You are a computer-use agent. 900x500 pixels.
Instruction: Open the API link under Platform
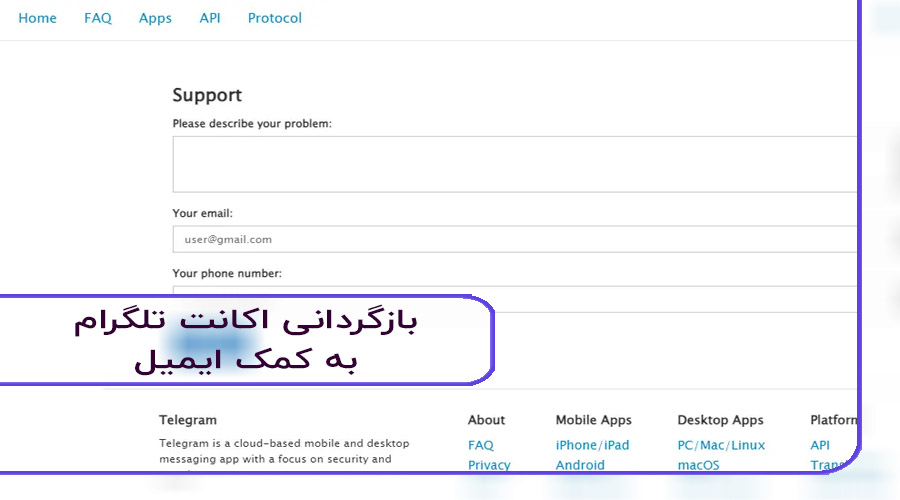[x=820, y=445]
